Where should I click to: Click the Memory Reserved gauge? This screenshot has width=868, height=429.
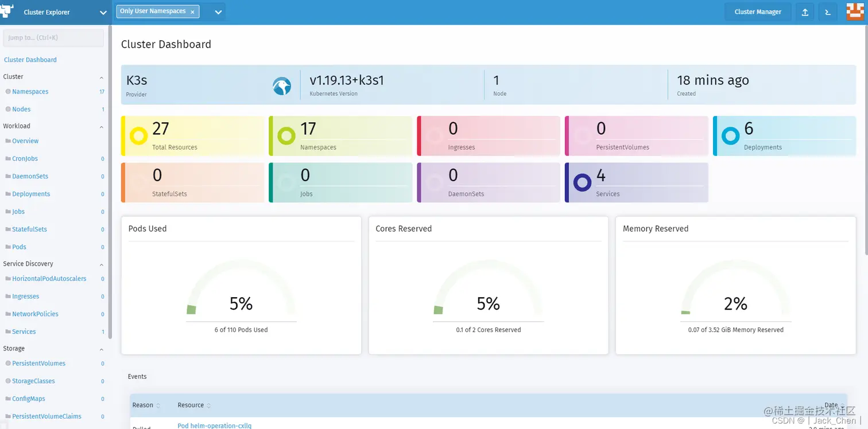[x=736, y=288]
